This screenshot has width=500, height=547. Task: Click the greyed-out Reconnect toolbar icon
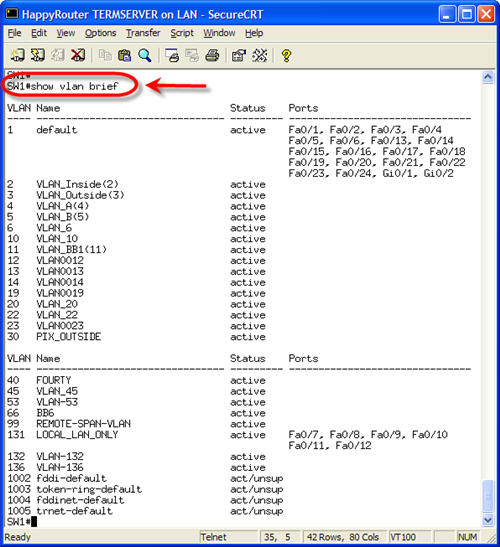pos(58,55)
